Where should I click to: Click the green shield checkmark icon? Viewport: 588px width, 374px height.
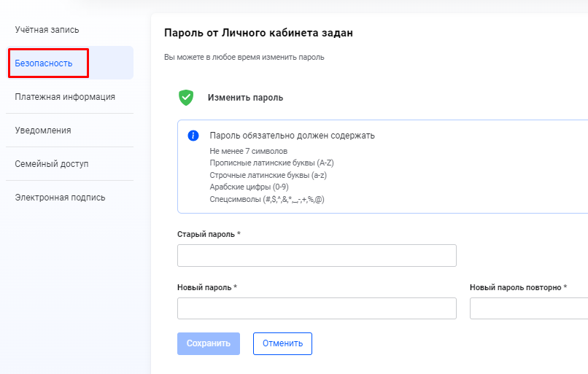[x=186, y=98]
